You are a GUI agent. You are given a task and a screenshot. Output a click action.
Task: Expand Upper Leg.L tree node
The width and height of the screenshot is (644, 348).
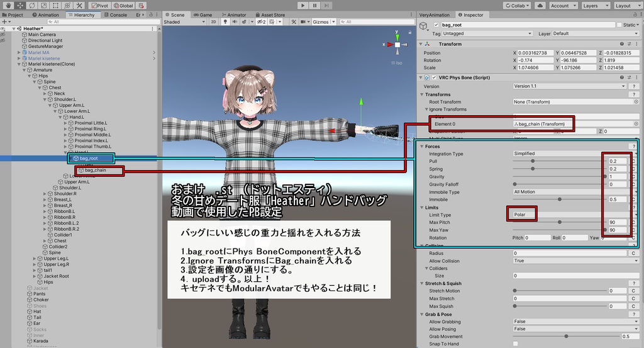click(35, 259)
